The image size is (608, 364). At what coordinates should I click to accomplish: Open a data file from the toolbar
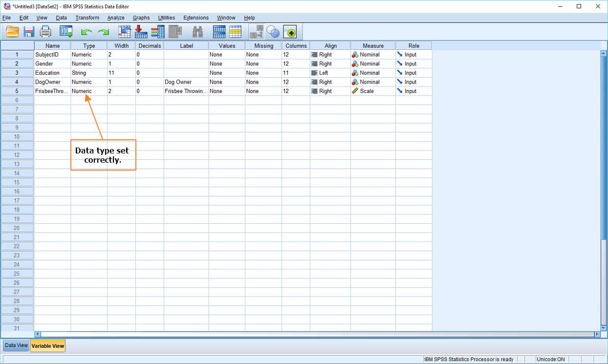13,32
